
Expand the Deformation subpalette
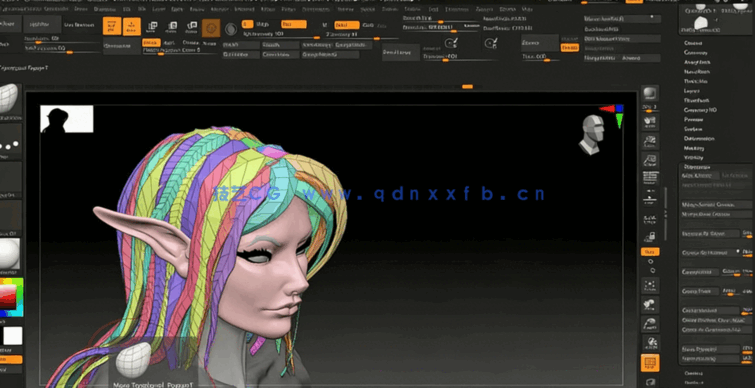(x=699, y=138)
